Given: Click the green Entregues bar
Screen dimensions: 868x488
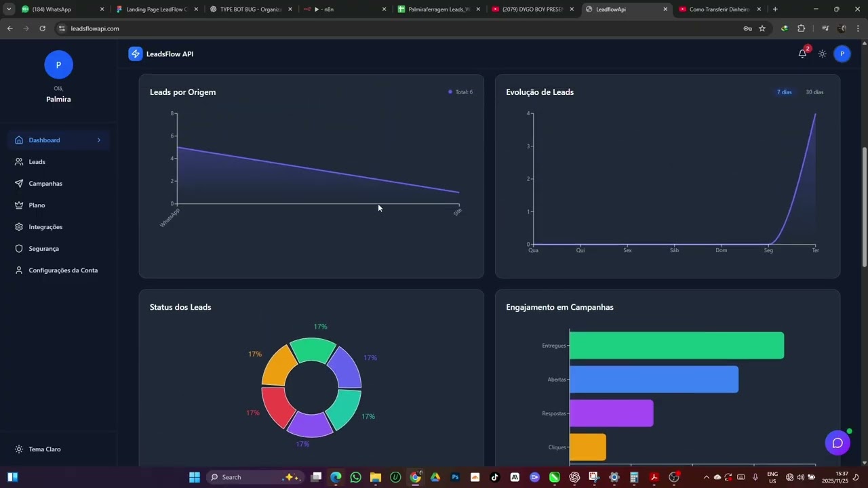Looking at the screenshot, I should (x=677, y=346).
